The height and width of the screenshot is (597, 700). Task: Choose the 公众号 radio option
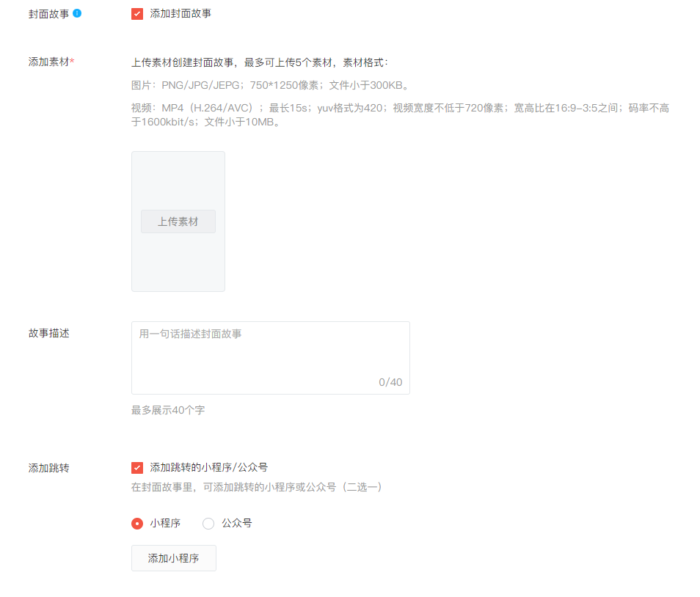208,524
